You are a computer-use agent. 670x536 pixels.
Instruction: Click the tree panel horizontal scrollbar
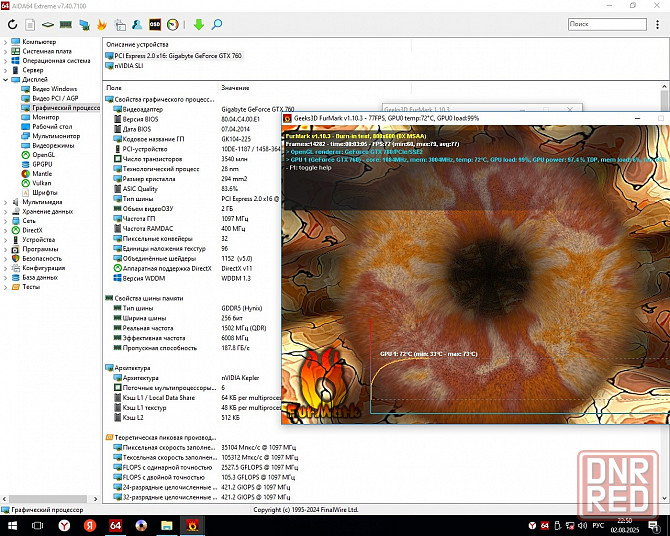[x=48, y=499]
